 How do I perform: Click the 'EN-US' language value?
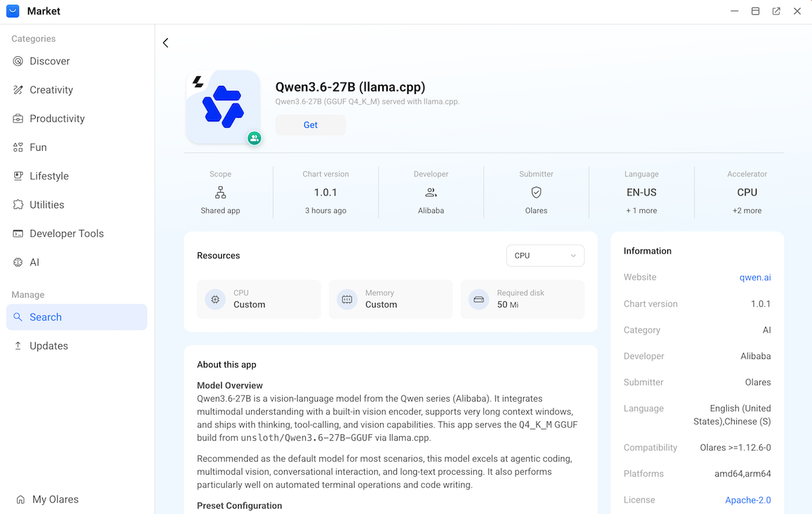[641, 192]
